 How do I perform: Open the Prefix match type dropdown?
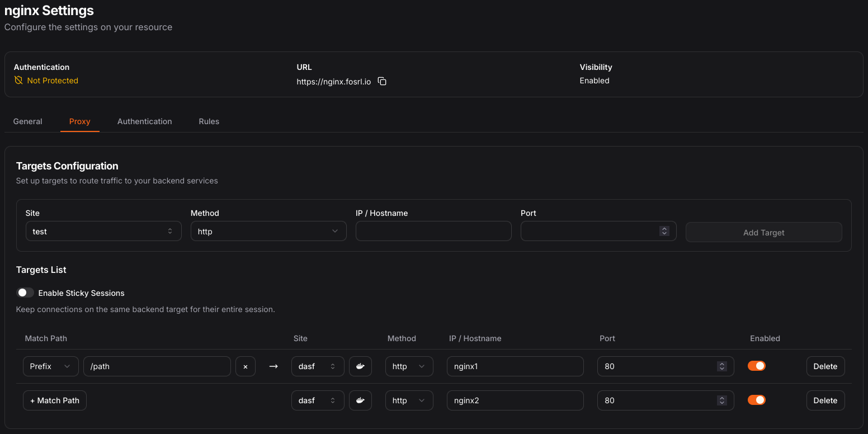tap(50, 366)
